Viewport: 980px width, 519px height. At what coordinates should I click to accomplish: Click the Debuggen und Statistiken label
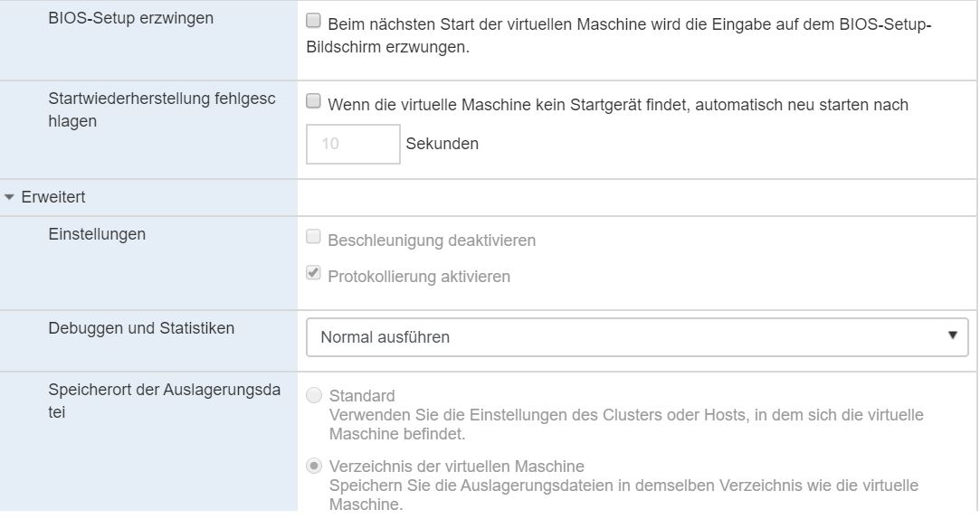coord(141,328)
